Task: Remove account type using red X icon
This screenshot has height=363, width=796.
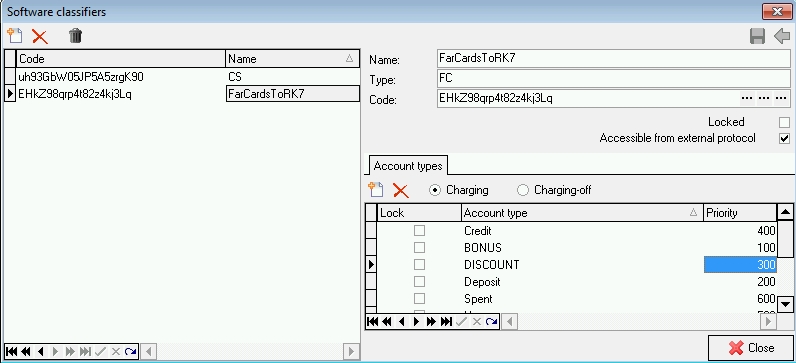Action: point(401,190)
